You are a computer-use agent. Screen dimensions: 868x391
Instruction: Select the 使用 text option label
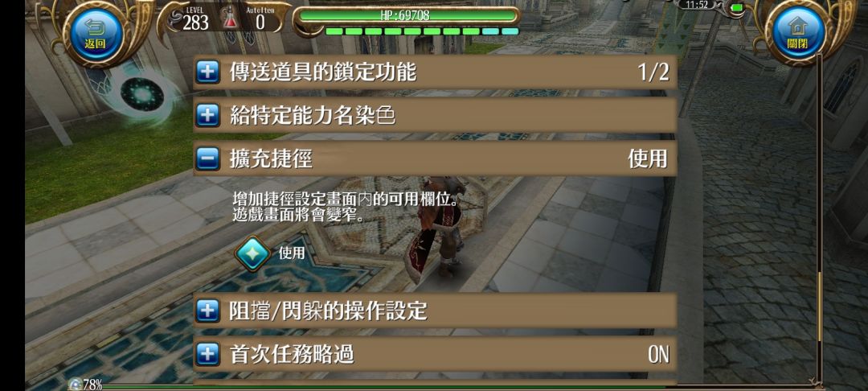pos(292,253)
